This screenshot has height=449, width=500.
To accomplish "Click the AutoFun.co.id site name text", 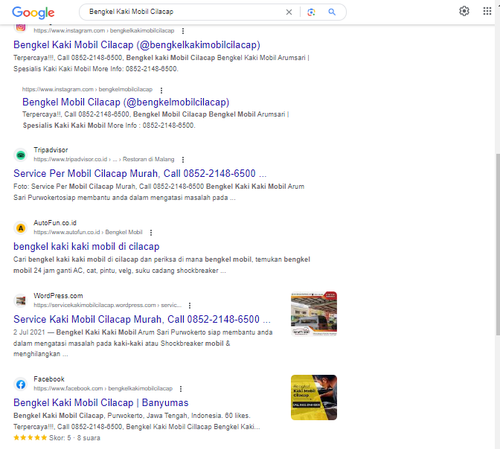I will coord(55,223).
